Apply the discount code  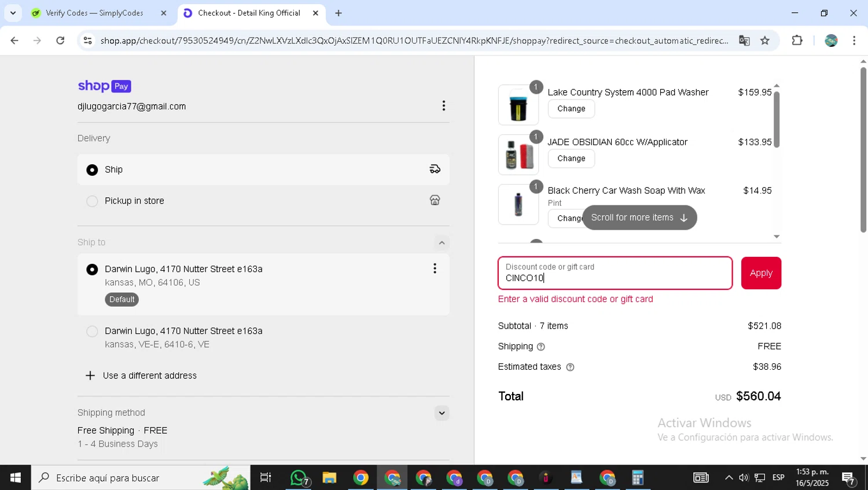click(x=761, y=273)
